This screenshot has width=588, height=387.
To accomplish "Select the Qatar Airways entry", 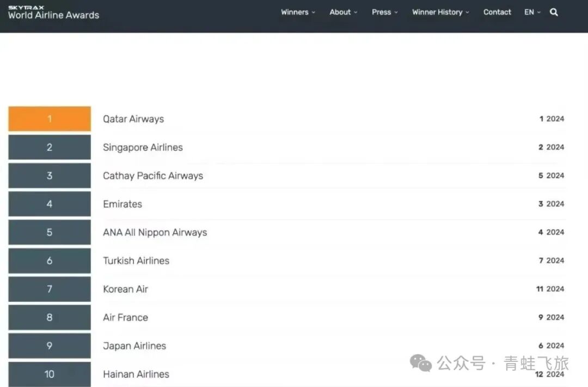I will pos(133,119).
